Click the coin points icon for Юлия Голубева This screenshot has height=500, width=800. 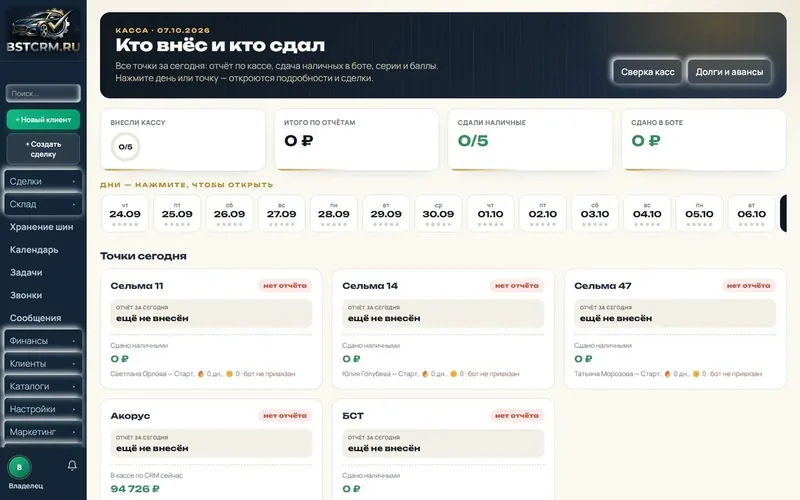[x=453, y=374]
